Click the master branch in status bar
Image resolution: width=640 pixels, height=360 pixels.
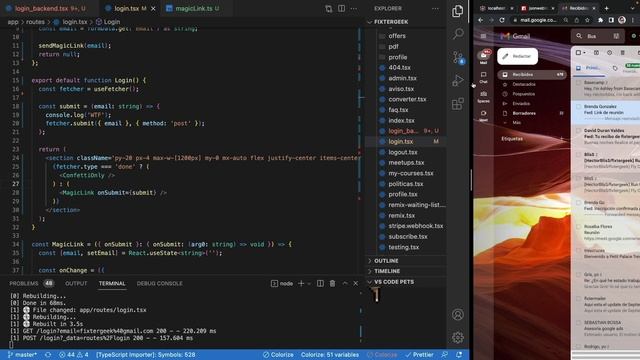point(22,355)
